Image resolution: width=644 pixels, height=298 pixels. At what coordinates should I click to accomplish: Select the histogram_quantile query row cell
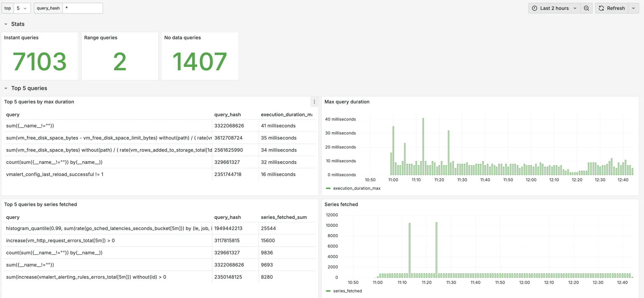[108, 228]
